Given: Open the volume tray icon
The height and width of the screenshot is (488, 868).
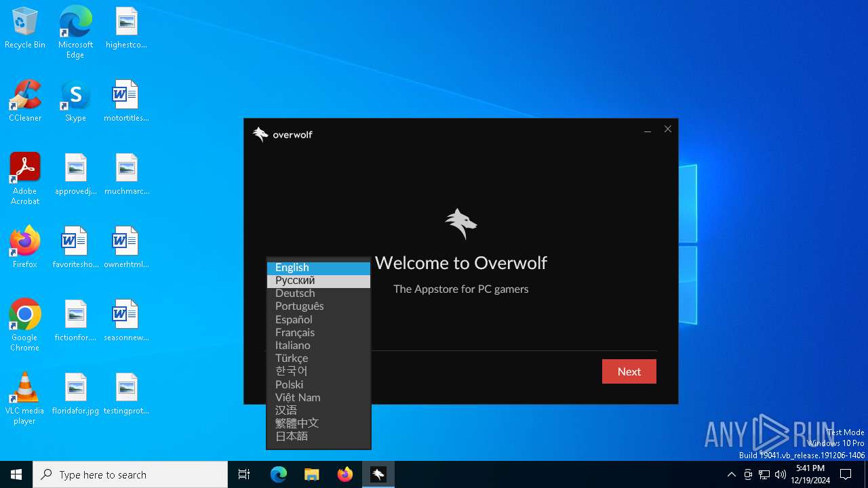Looking at the screenshot, I should [781, 474].
